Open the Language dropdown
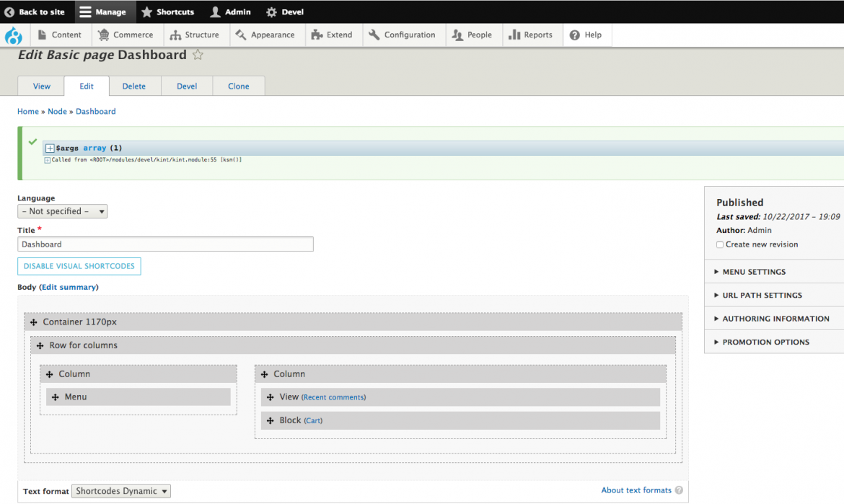Screen dimensions: 844x504 click(x=62, y=211)
